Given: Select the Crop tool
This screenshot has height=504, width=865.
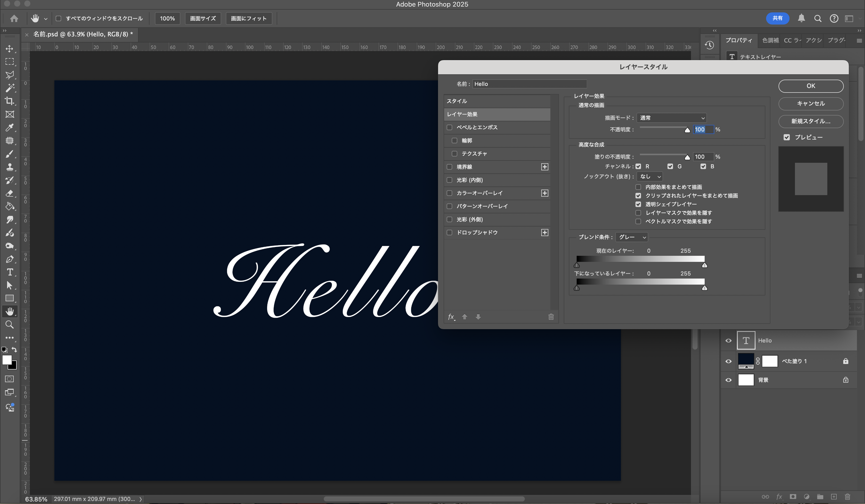Looking at the screenshot, I should click(x=10, y=101).
